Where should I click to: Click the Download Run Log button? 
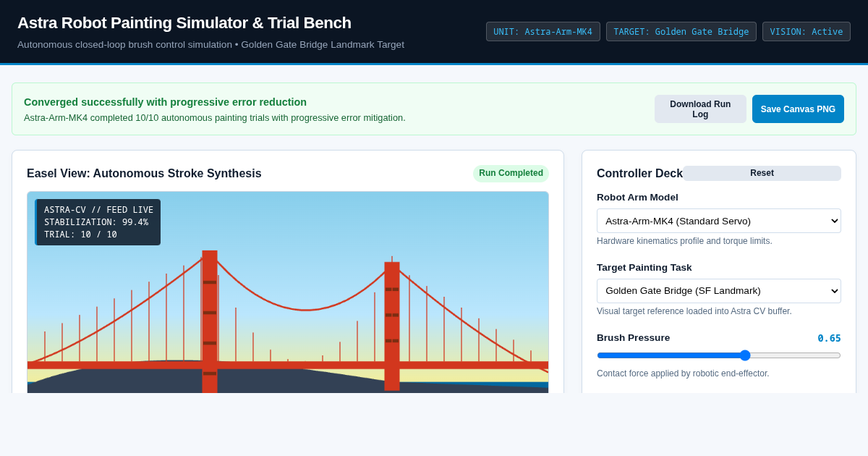click(x=700, y=109)
